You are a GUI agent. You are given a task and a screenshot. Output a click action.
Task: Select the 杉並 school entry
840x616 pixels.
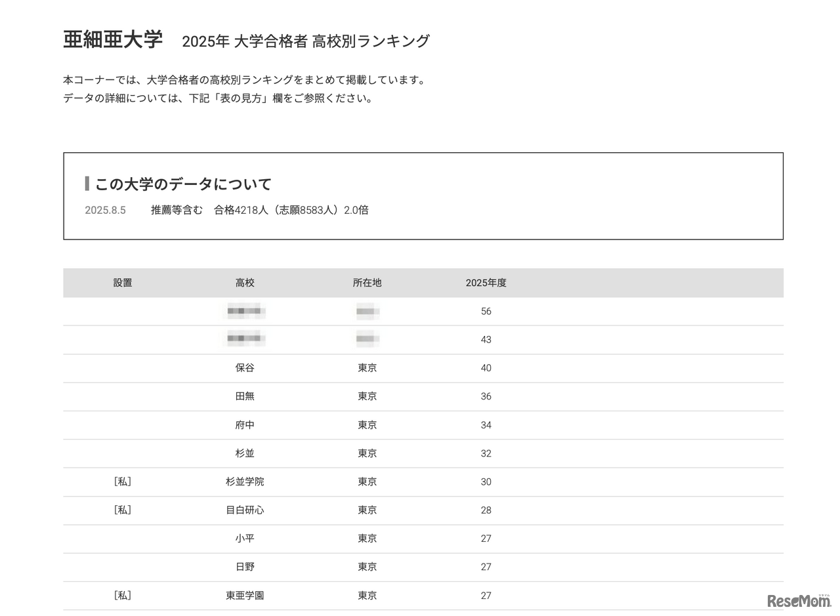[245, 453]
